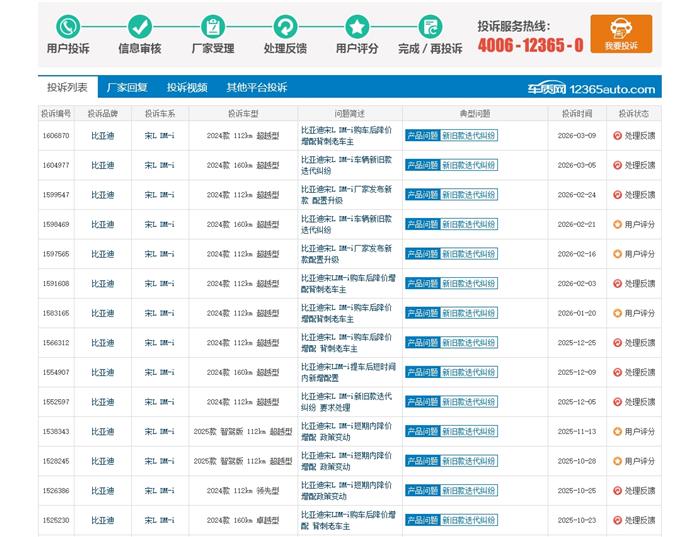Click the 处理反馈 status icon for complaint 1606870
This screenshot has width=700, height=537.
[x=617, y=136]
